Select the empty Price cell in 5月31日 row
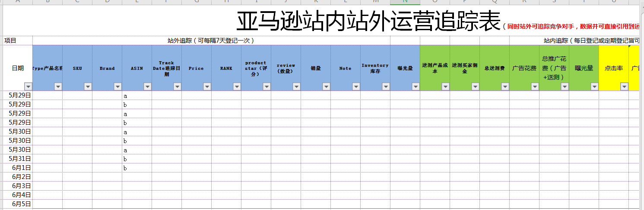This screenshot has height=210, width=644. pyautogui.click(x=197, y=159)
